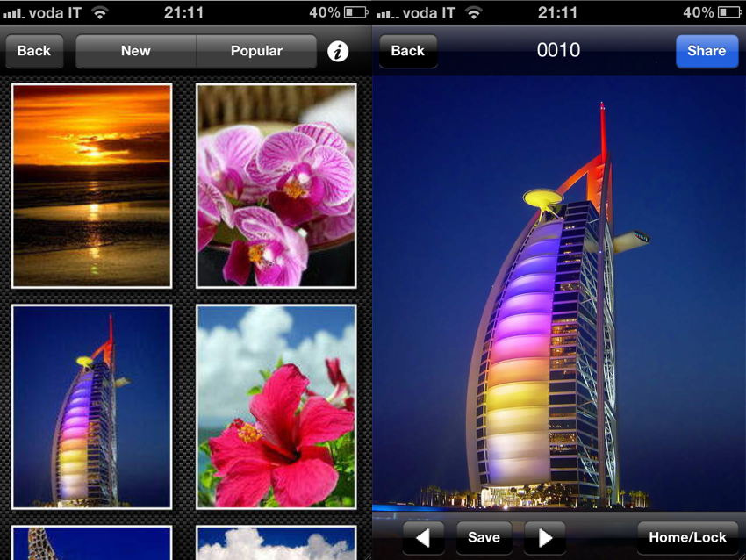746x560 pixels.
Task: Go to previous wallpaper with left arrow
Action: pyautogui.click(x=423, y=537)
